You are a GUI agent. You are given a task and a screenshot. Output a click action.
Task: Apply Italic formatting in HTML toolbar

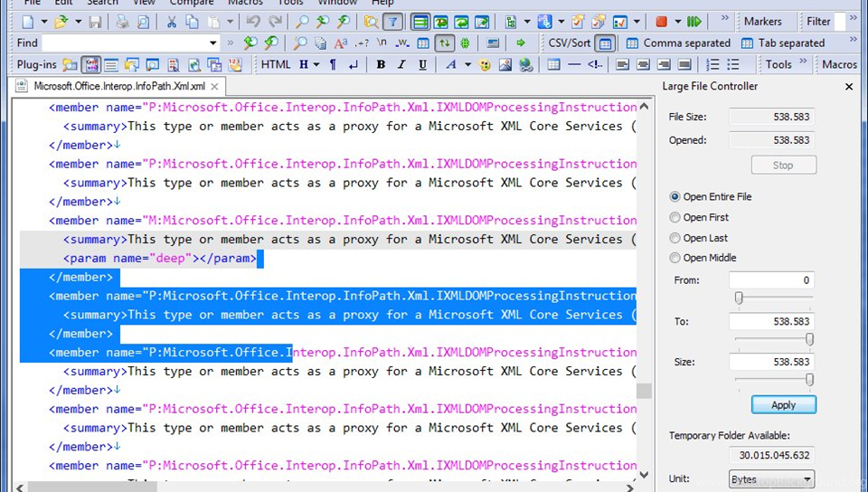pyautogui.click(x=401, y=65)
